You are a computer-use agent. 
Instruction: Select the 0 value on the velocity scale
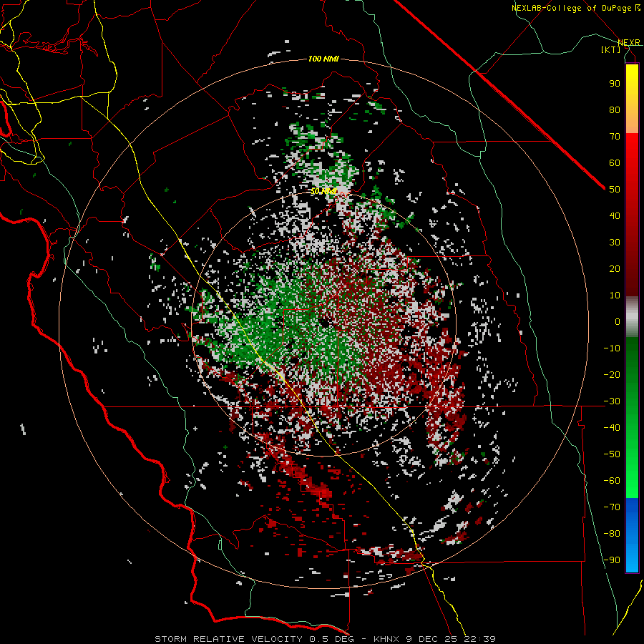coord(618,321)
